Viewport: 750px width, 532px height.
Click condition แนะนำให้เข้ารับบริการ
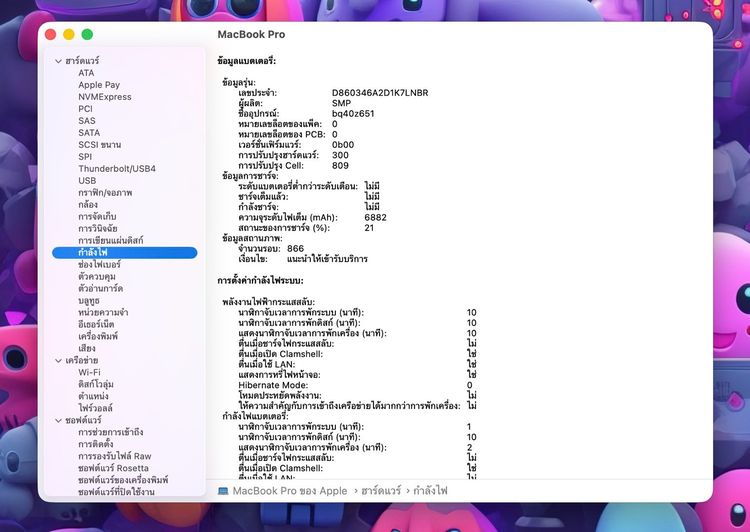[327, 259]
